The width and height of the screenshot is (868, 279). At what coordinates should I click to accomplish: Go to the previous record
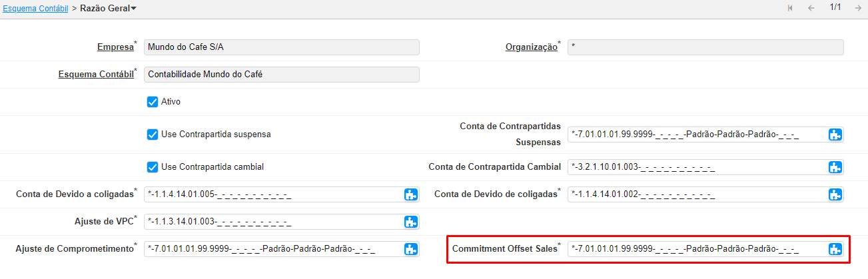coord(811,8)
